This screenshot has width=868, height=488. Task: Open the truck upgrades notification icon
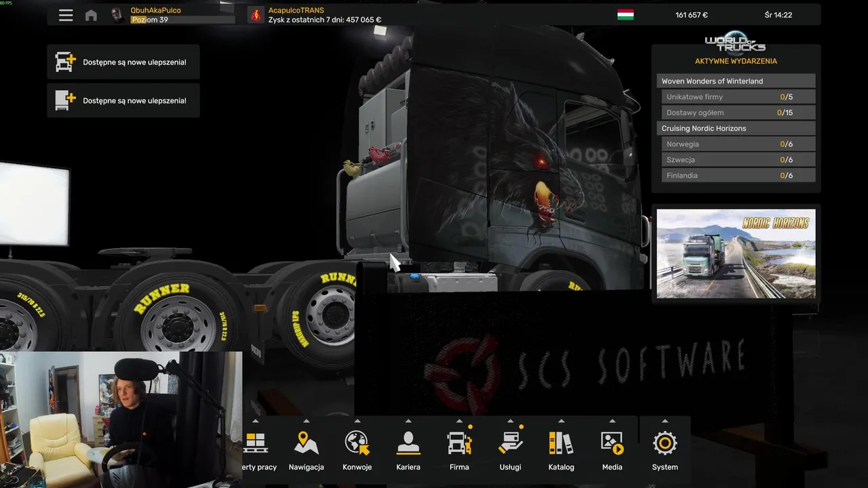coord(65,62)
